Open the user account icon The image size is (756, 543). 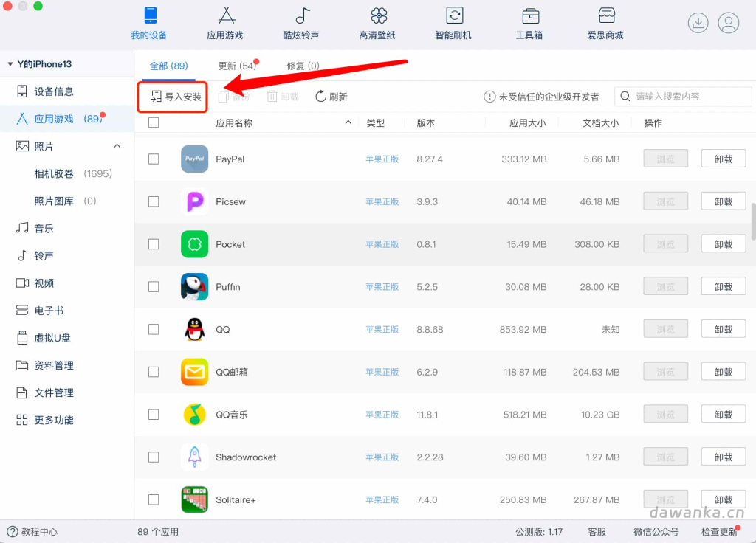(x=729, y=23)
